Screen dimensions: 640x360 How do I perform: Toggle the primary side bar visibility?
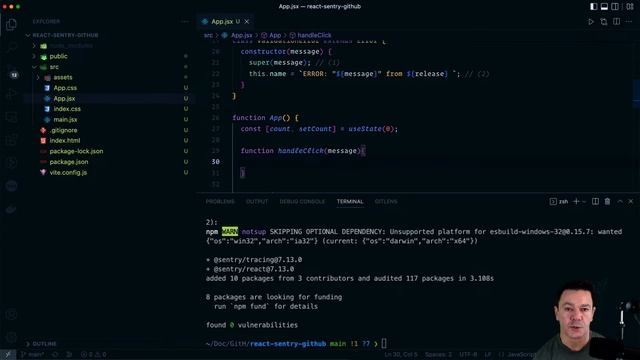[x=593, y=7]
